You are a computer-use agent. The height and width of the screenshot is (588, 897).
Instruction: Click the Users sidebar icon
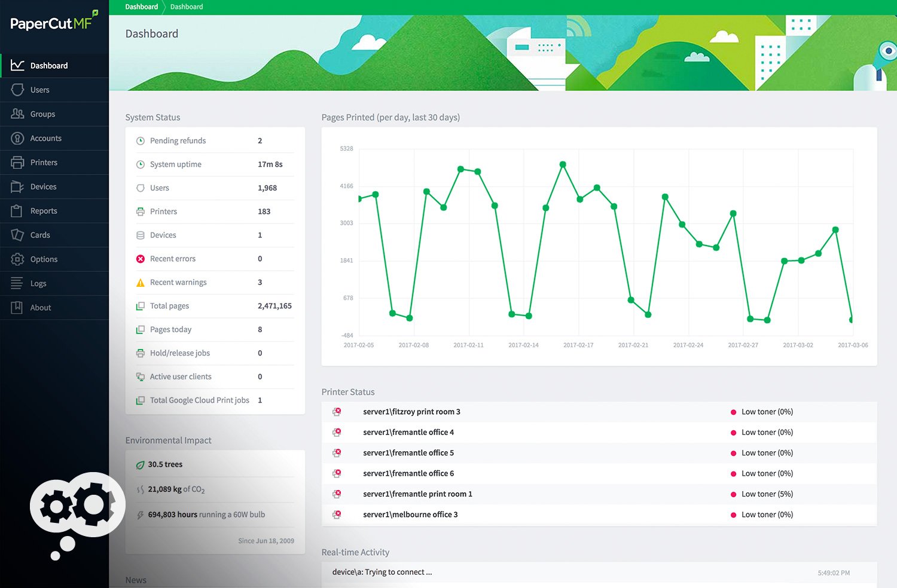tap(17, 90)
